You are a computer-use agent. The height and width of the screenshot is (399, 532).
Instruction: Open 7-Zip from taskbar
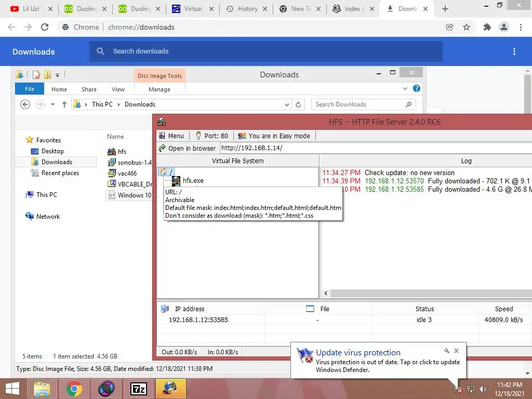pos(139,389)
